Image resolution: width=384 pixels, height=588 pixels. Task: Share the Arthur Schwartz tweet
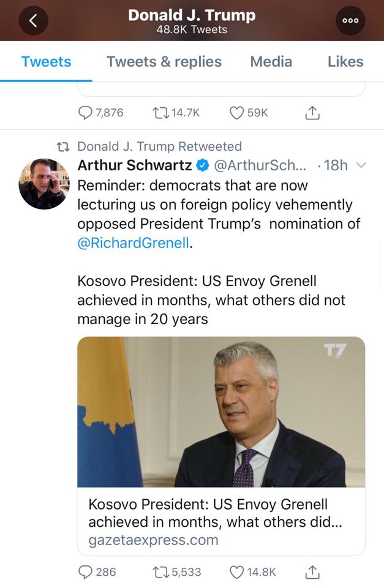[312, 571]
